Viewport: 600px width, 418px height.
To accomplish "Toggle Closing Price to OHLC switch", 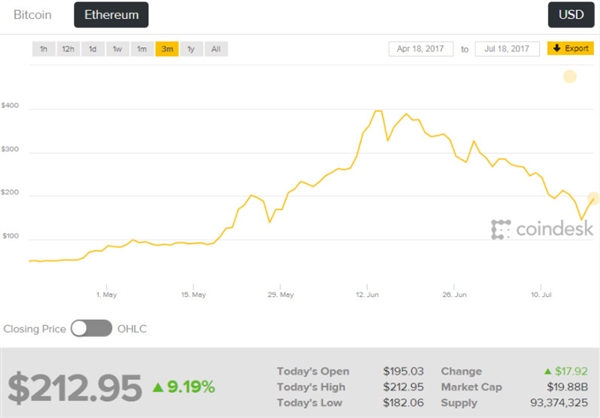I will pos(91,328).
